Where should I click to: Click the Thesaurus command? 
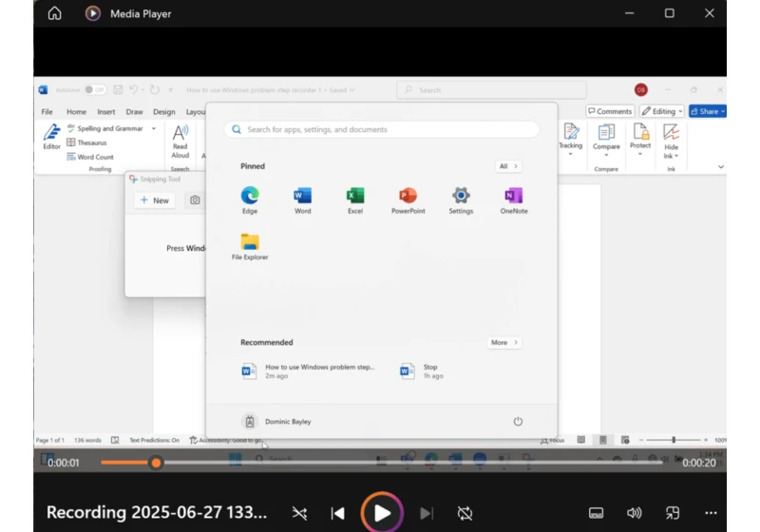pos(86,142)
